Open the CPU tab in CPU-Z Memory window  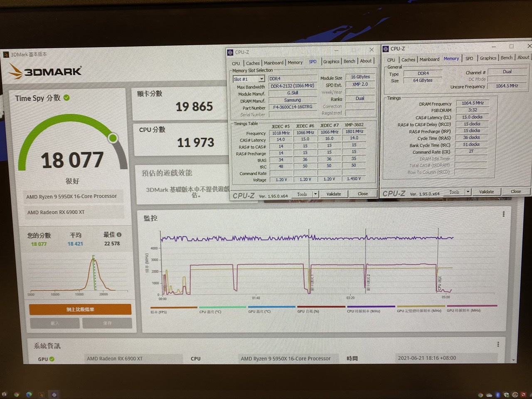coord(391,60)
